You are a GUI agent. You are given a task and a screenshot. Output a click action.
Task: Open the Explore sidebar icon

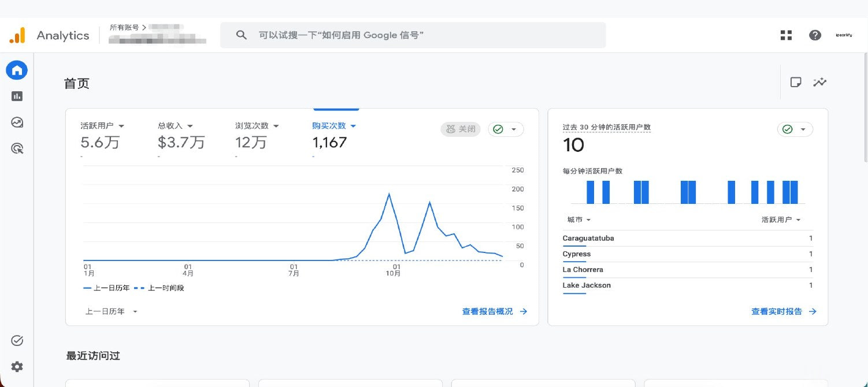17,122
